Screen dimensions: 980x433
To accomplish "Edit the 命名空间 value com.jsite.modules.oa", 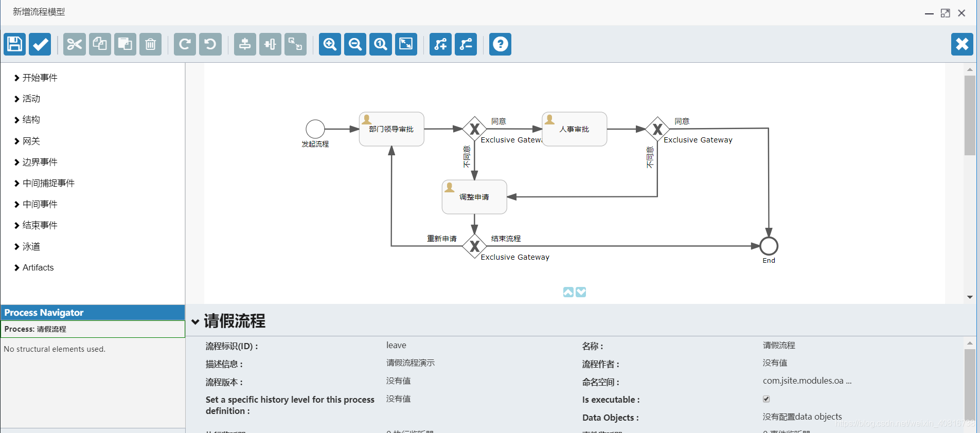I will point(807,381).
